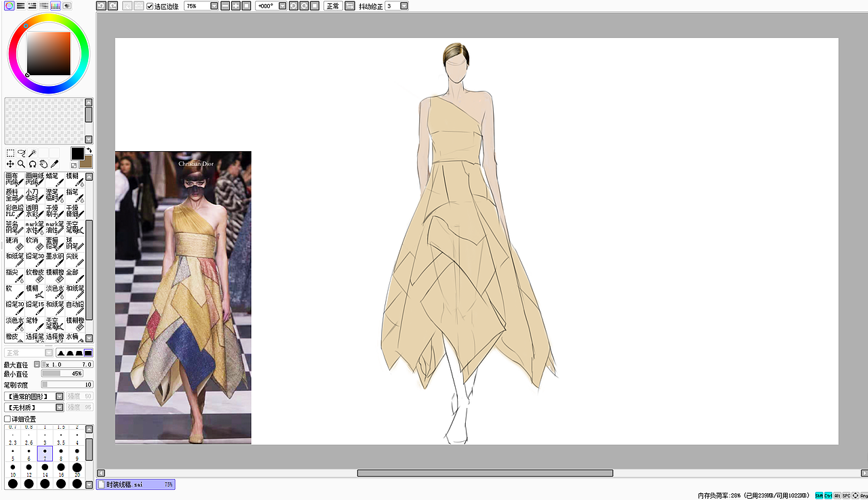Select the magic wand tool
The width and height of the screenshot is (868, 500).
point(33,154)
